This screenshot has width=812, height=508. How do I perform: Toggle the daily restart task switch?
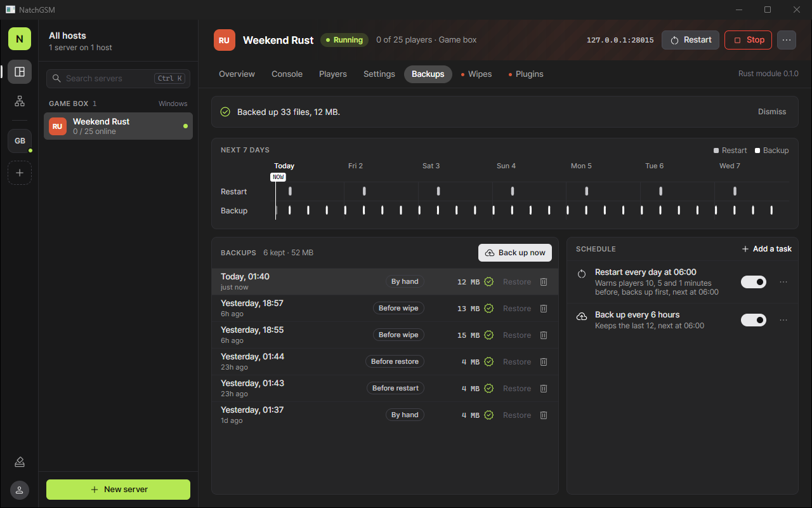[754, 282]
